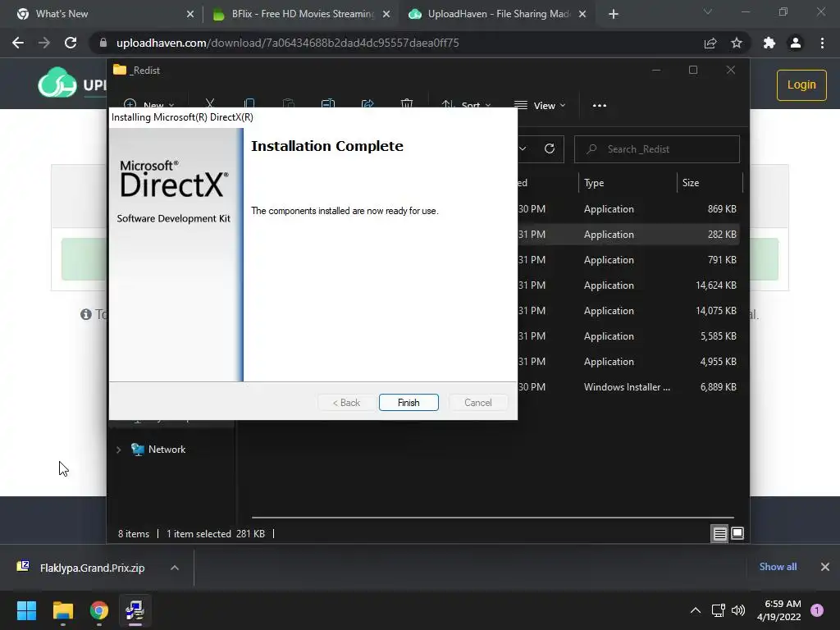Click the Cut icon in Explorer toolbar
The width and height of the screenshot is (840, 630).
[x=210, y=103]
